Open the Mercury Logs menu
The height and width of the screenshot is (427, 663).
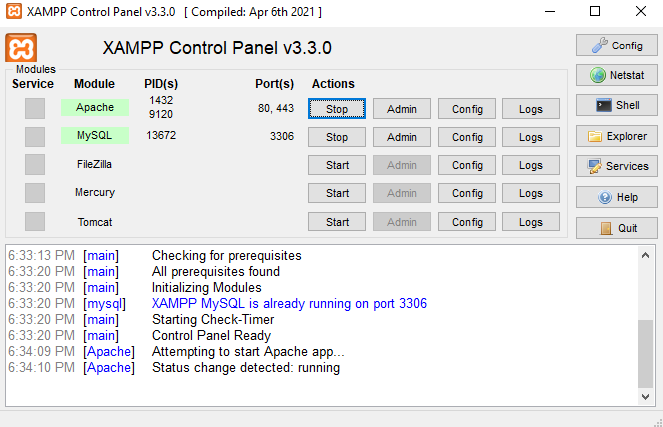tap(531, 193)
